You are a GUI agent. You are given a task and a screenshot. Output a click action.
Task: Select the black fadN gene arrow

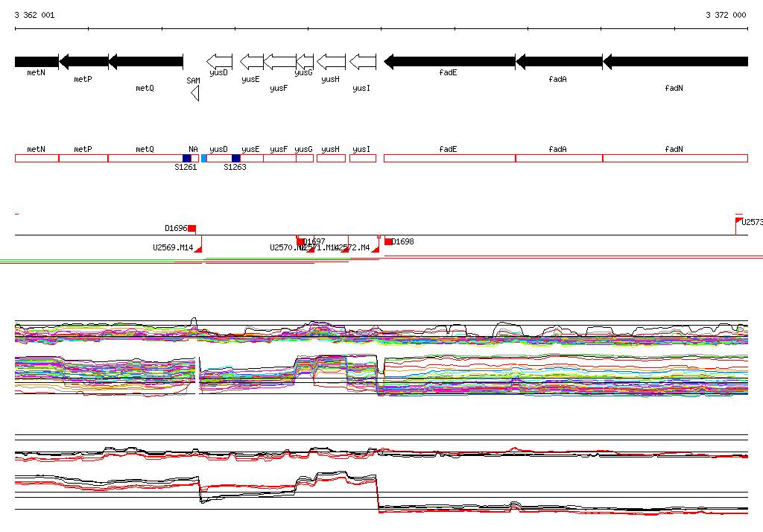675,61
